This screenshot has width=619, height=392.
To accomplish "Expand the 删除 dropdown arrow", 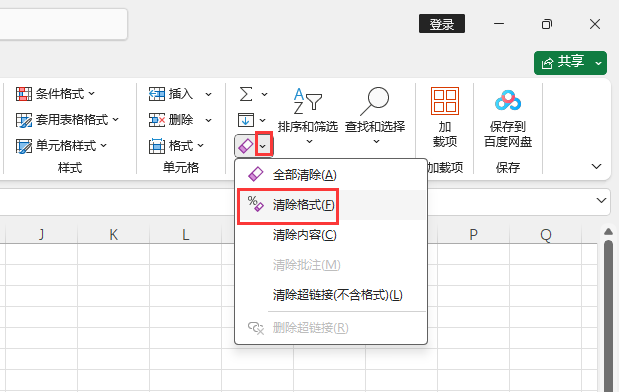I will [x=208, y=120].
